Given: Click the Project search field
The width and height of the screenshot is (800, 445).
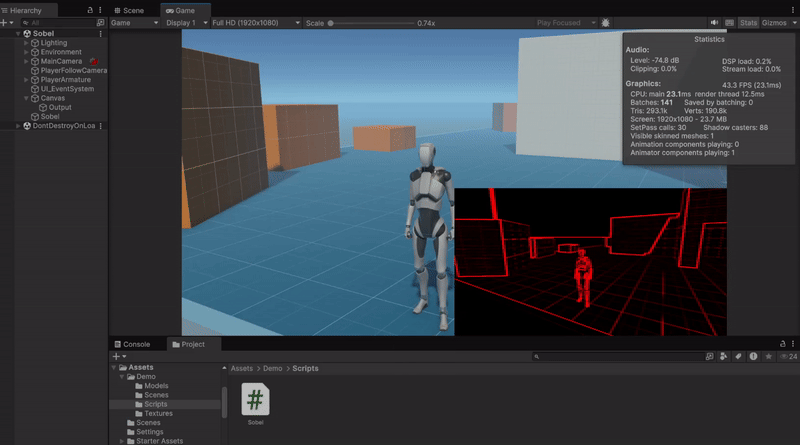Looking at the screenshot, I should (618, 357).
